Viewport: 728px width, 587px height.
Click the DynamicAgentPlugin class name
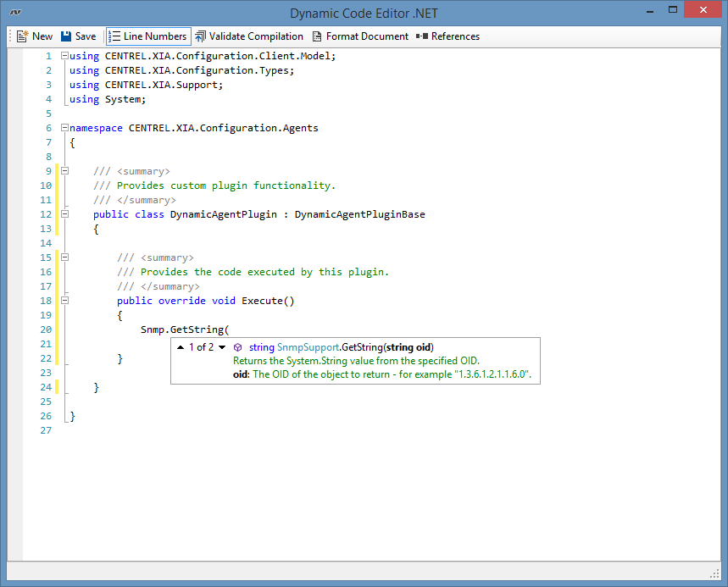(x=224, y=214)
